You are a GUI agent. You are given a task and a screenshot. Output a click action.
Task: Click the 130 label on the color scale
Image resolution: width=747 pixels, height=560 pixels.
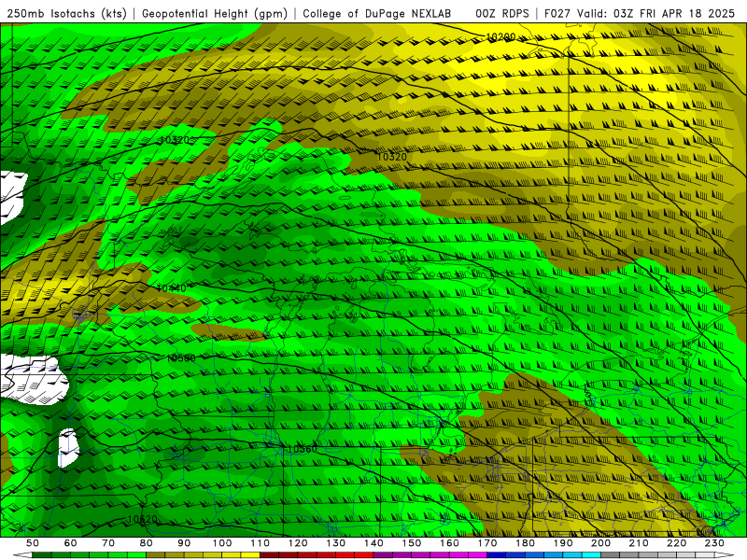pos(336,543)
